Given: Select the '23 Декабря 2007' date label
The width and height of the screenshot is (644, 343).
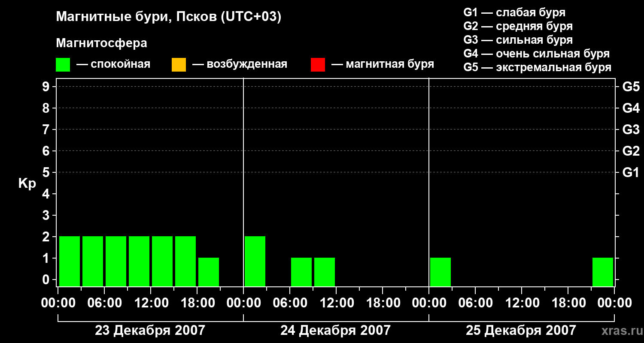Looking at the screenshot, I should [150, 331].
